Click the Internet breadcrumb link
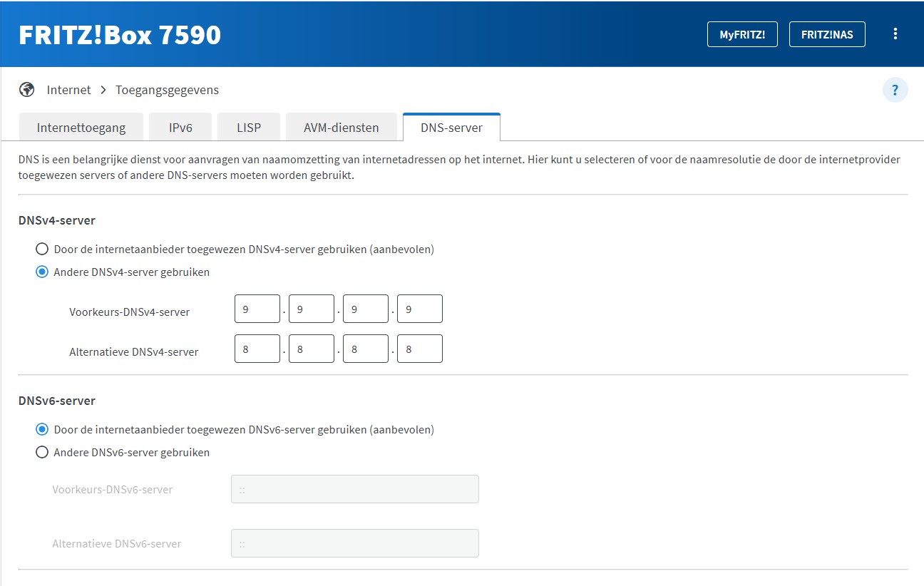The width and height of the screenshot is (924, 586). click(x=68, y=90)
